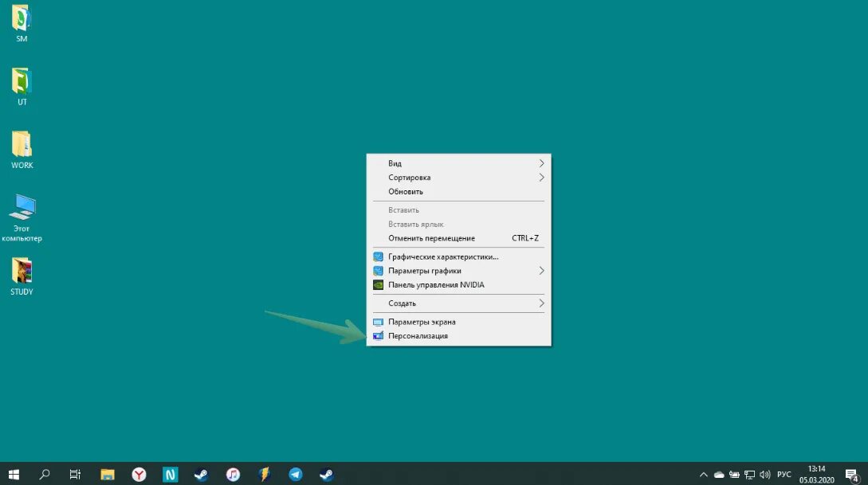Choose Отменить перемещение in the menu
Viewport: 868px width, 485px height.
click(458, 238)
